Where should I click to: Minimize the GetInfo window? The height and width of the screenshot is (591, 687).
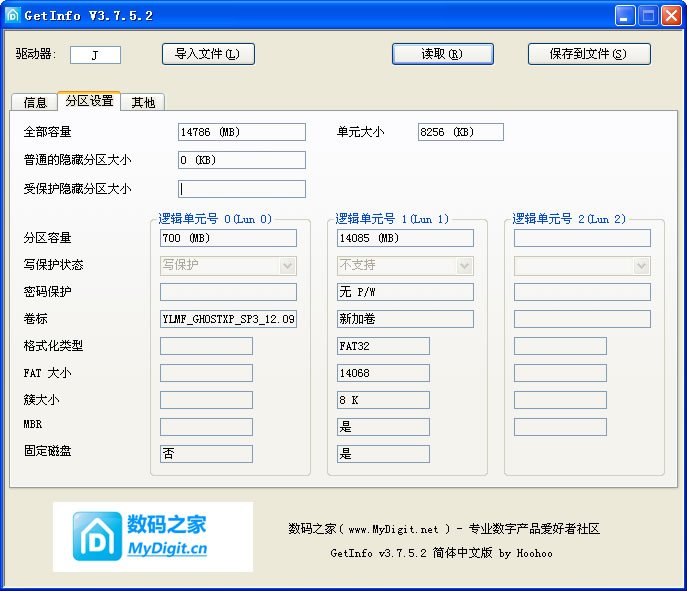625,15
